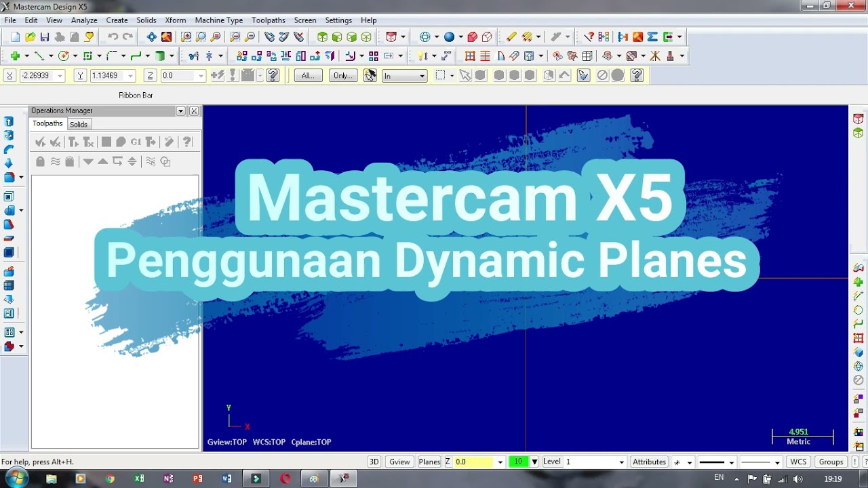This screenshot has width=868, height=488.
Task: Select Create Line endpoint icon
Action: click(39, 56)
